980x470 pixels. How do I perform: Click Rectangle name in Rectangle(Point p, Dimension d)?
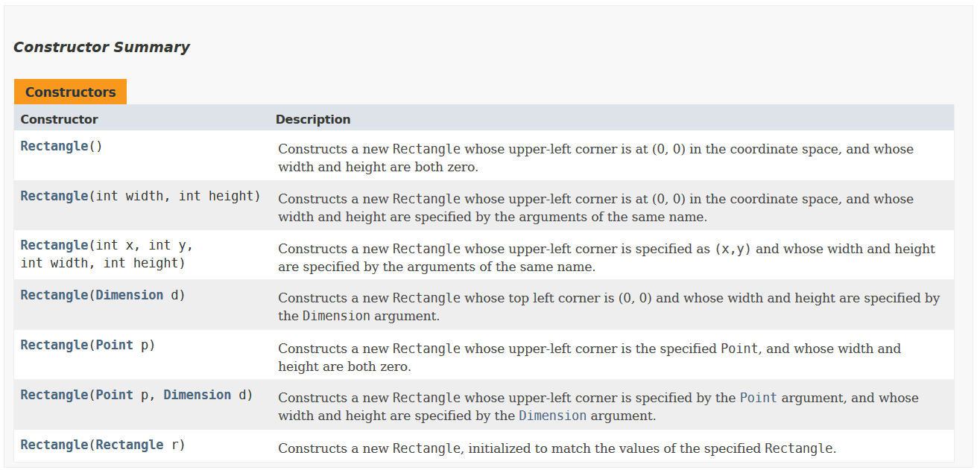(54, 396)
